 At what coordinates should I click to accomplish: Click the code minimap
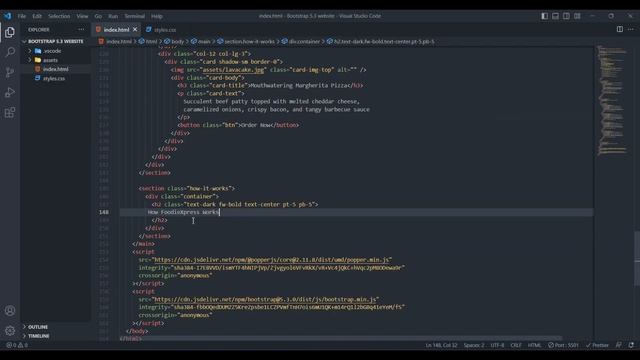pos(612,100)
